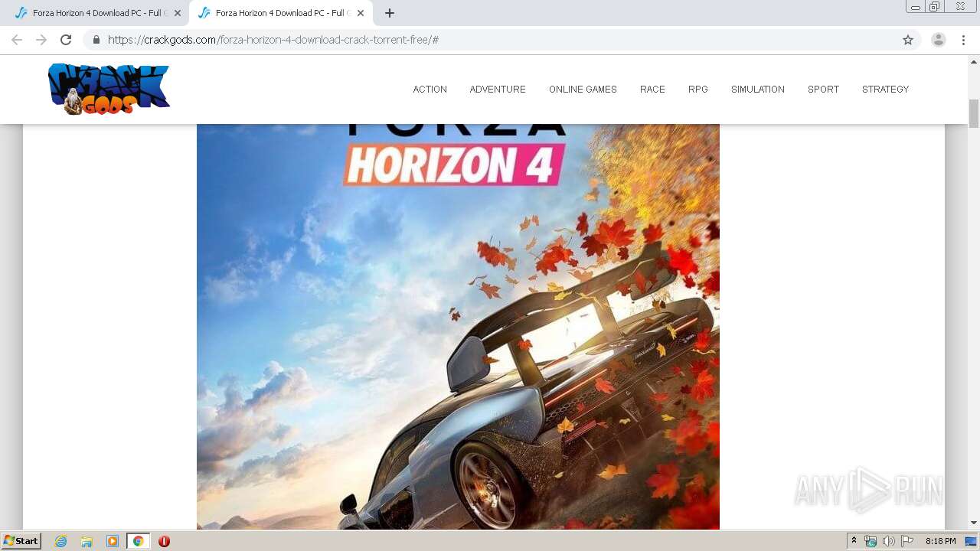980x551 pixels.
Task: Open Windows Explorer folder in taskbar
Action: 87,541
